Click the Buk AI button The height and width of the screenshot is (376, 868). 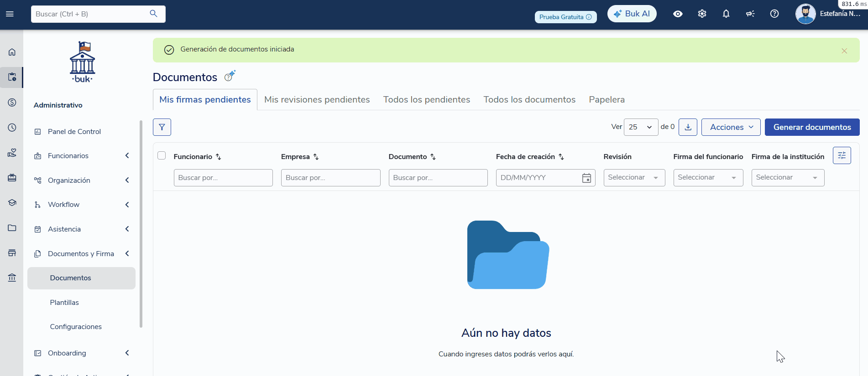click(x=632, y=14)
